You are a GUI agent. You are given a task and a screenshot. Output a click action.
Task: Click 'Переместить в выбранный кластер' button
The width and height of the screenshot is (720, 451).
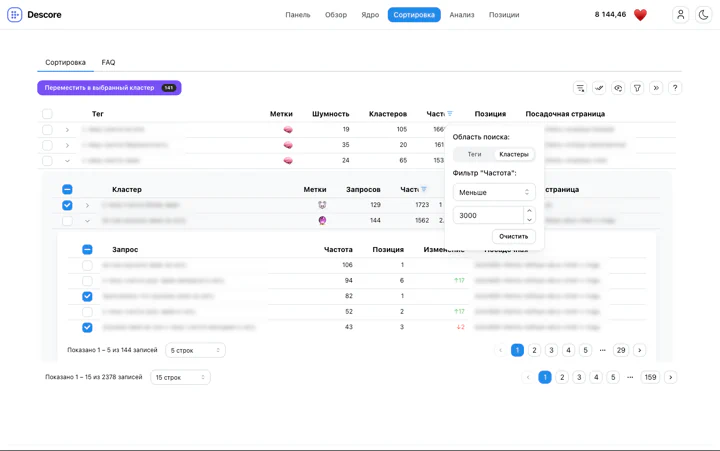[x=109, y=88]
